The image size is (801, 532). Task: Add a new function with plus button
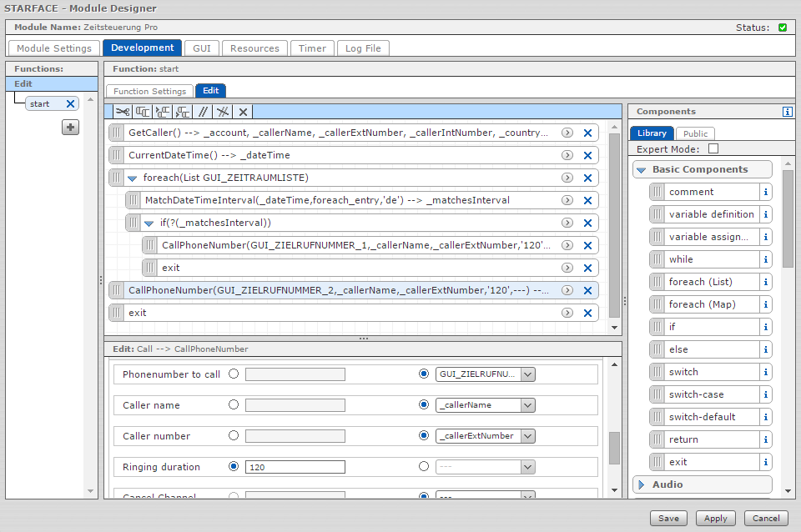[71, 128]
